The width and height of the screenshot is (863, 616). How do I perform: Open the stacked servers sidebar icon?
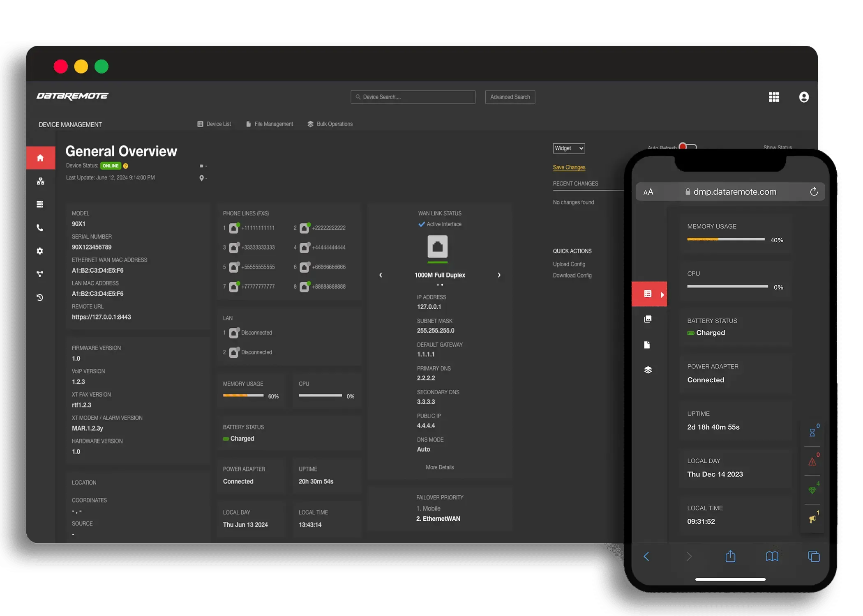[x=40, y=204]
